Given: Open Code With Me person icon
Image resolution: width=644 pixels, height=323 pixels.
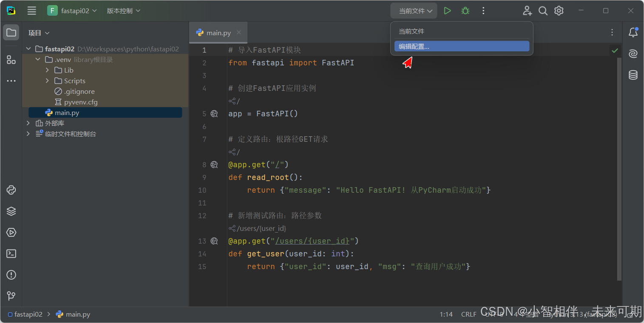Looking at the screenshot, I should [527, 11].
